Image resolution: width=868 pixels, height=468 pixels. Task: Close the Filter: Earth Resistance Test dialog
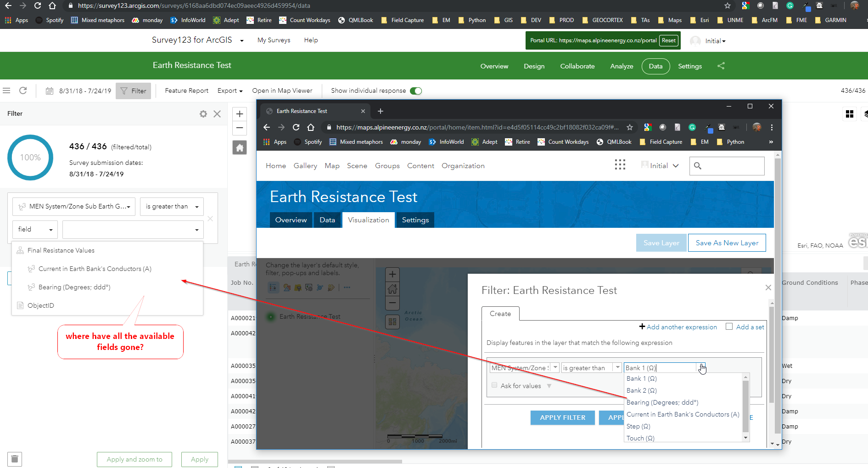pos(768,288)
